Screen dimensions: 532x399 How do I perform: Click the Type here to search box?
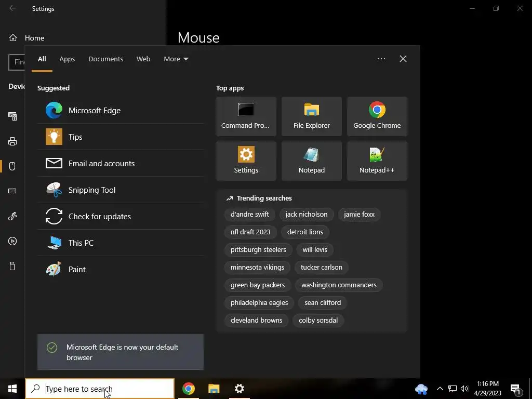(x=100, y=389)
